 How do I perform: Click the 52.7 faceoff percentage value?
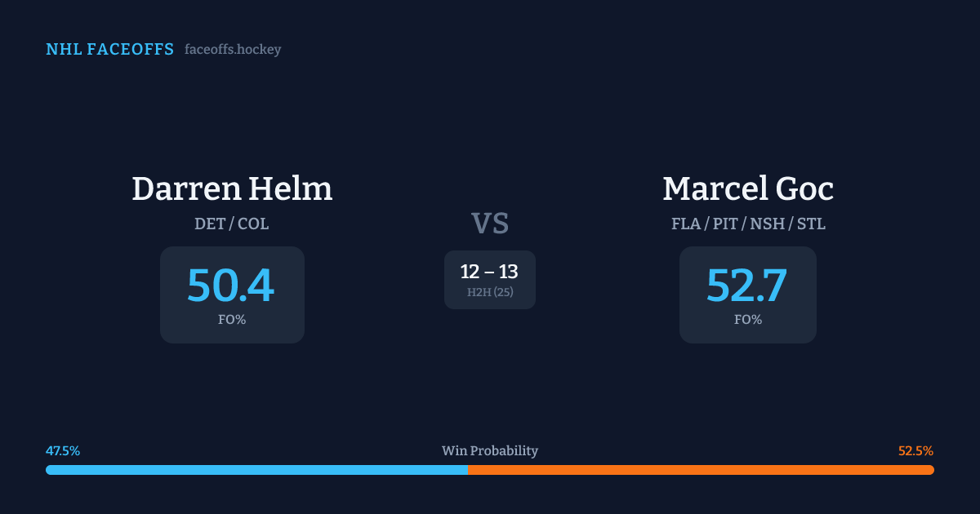click(x=747, y=285)
